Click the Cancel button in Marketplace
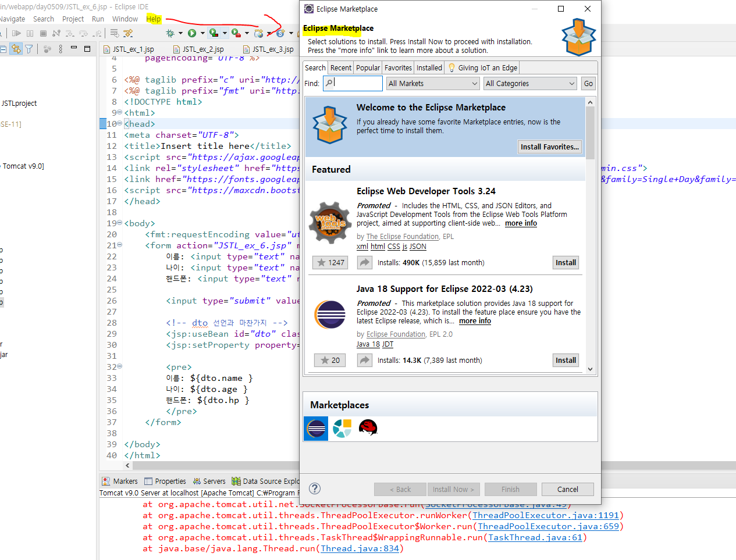Viewport: 736px width, 560px height. (x=568, y=490)
